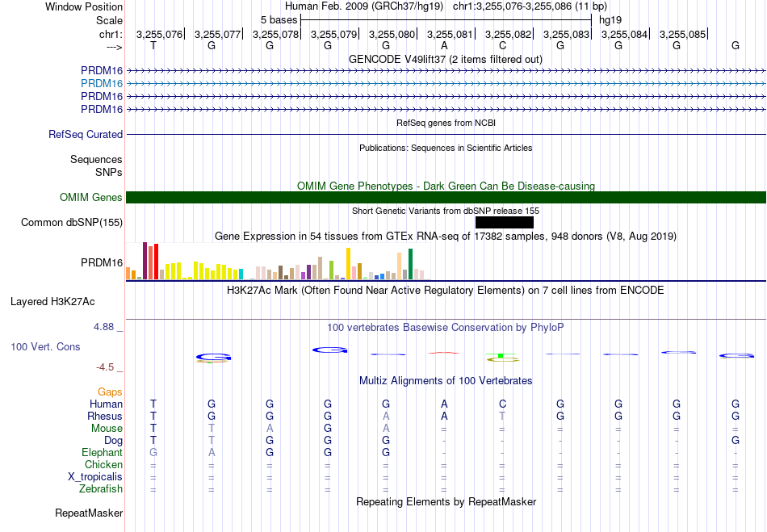Click the black dbSNP variant item
This screenshot has height=532, width=767.
coord(505,223)
